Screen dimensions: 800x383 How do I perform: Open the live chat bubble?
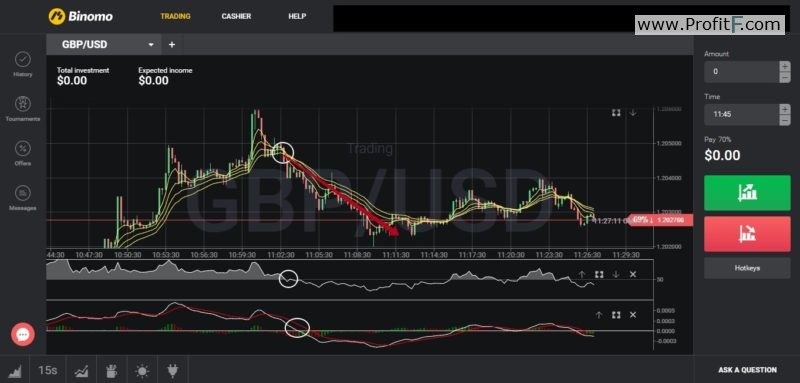[x=23, y=335]
